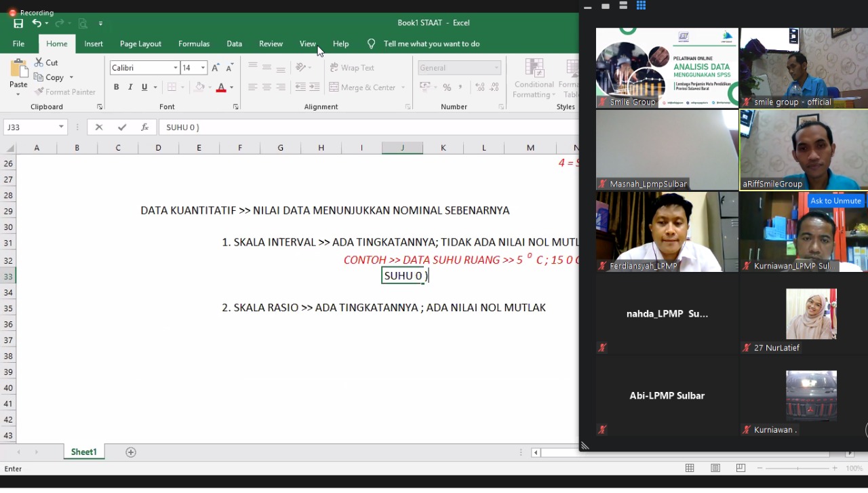Open the font size dropdown
The image size is (868, 493).
[x=203, y=68]
